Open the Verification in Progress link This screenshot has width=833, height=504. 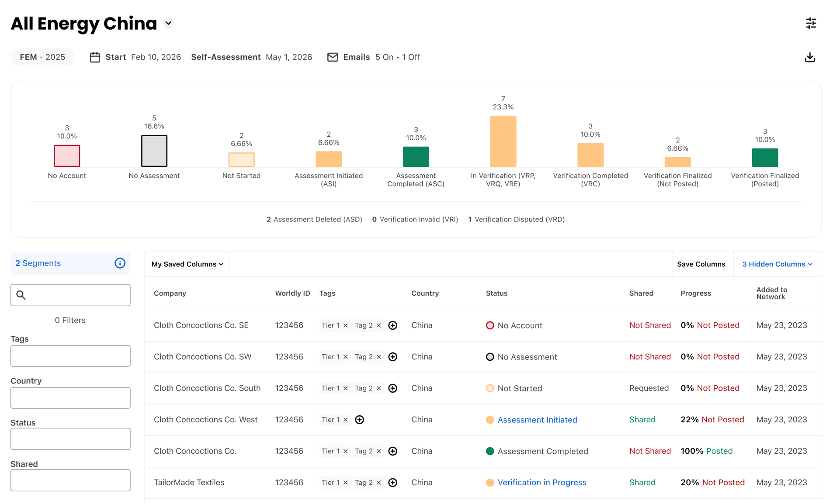point(541,483)
